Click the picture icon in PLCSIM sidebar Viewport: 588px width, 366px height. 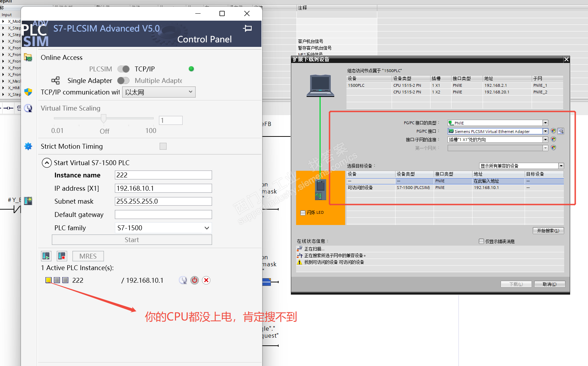[x=28, y=200]
